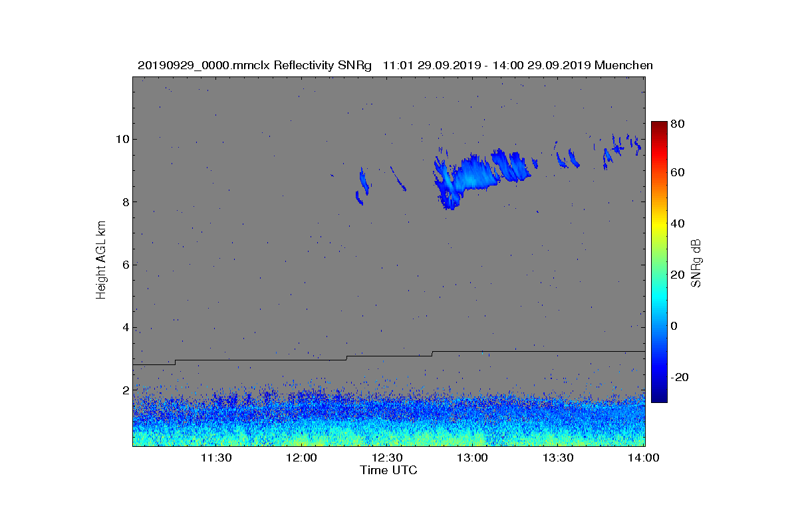This screenshot has height=532, width=798.
Task: Click the colorbar tick label 80
Action: pyautogui.click(x=678, y=124)
